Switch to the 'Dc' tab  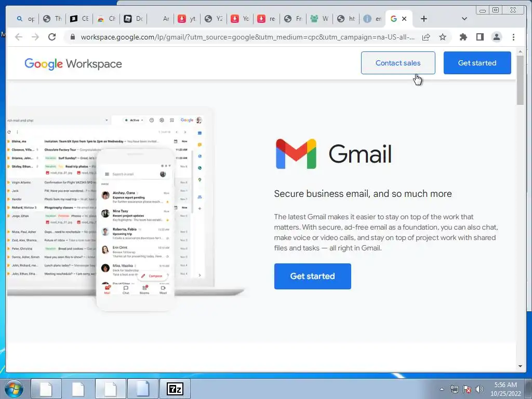point(134,19)
